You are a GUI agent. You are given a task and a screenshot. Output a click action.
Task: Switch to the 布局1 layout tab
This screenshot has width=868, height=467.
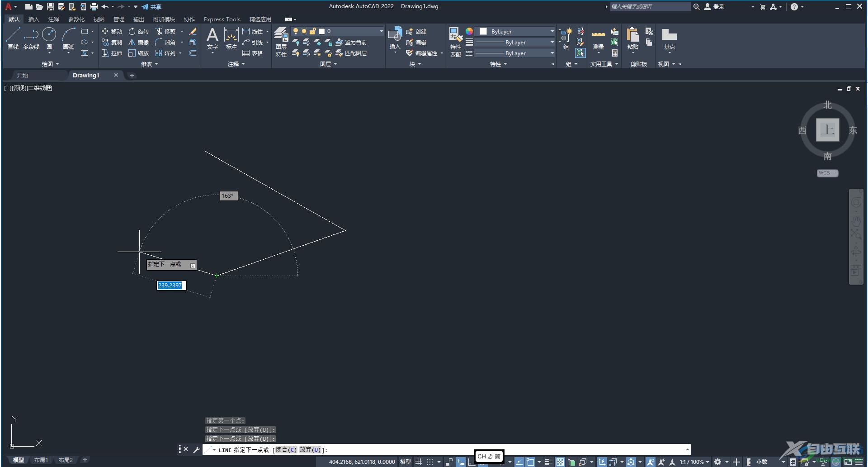[41, 460]
